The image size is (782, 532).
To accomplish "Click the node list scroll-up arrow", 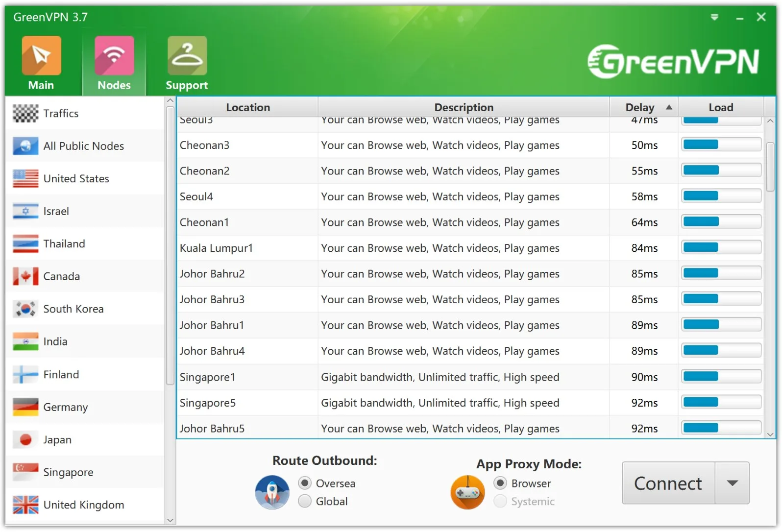I will [770, 121].
